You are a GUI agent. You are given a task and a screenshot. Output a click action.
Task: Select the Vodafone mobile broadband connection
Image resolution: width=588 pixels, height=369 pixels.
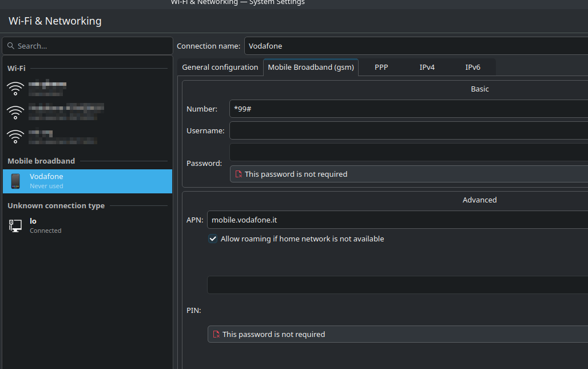pyautogui.click(x=88, y=181)
